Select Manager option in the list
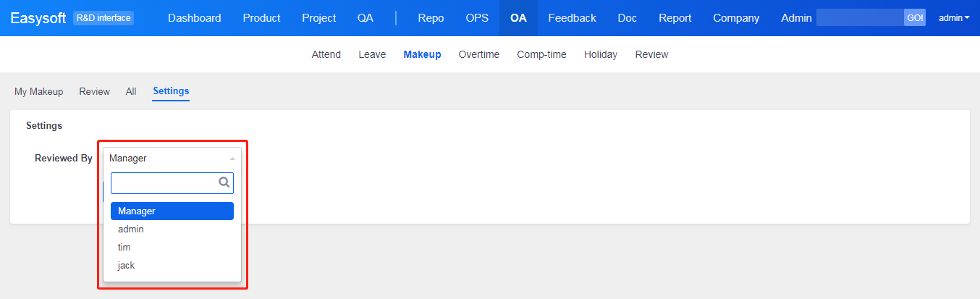Image resolution: width=980 pixels, height=299 pixels. 172,211
